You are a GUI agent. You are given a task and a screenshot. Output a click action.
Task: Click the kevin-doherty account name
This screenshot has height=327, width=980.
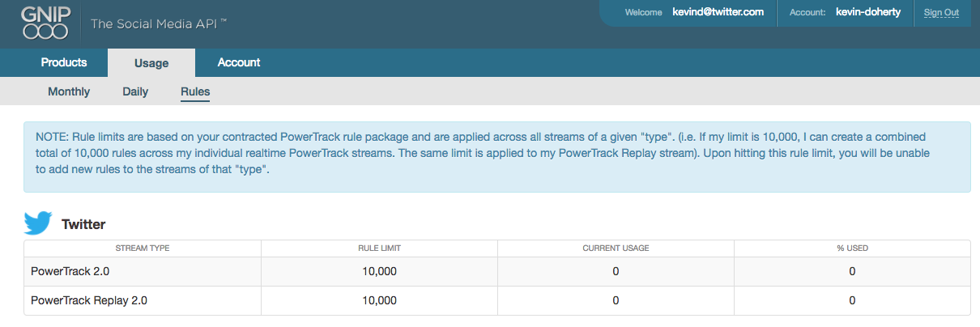click(868, 12)
